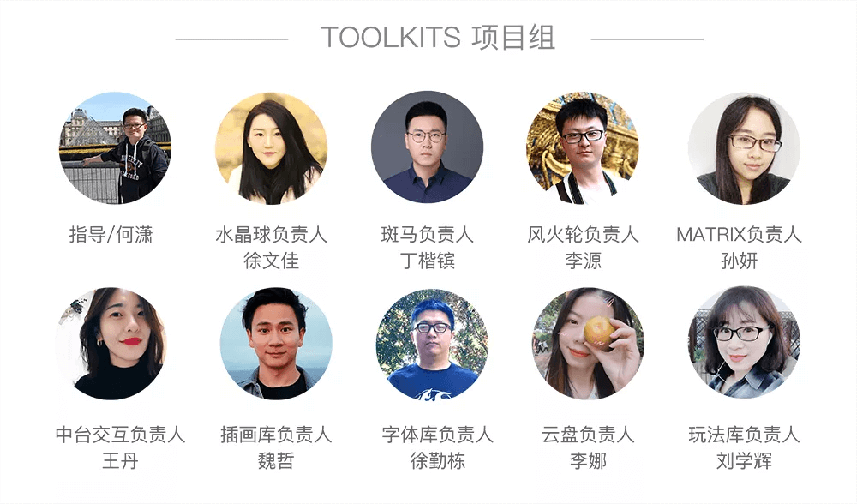Open 徐勤栋's profile picture

tap(432, 344)
